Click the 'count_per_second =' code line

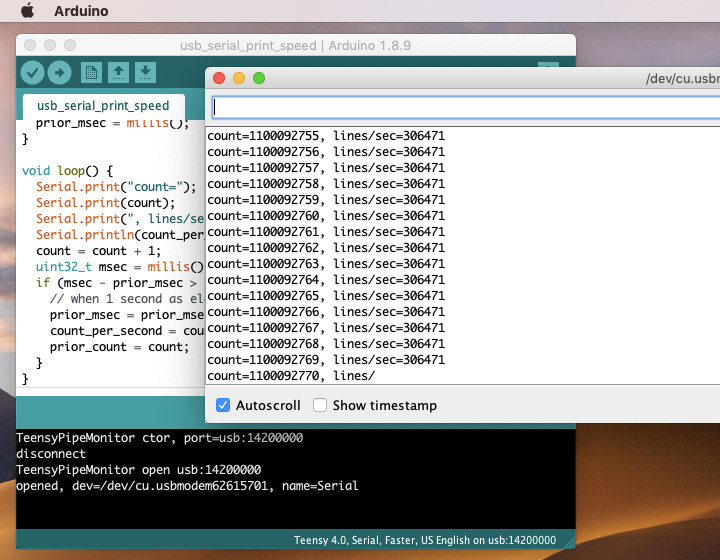pos(127,331)
